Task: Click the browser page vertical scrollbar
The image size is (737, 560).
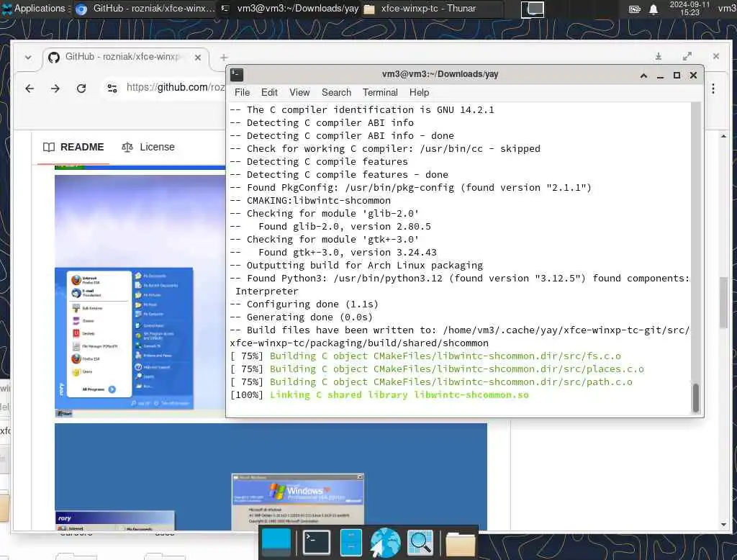Action: tap(723, 303)
